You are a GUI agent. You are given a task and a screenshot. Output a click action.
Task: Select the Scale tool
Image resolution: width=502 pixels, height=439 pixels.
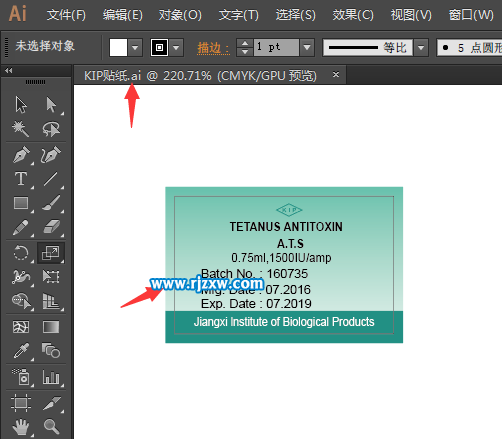click(51, 253)
